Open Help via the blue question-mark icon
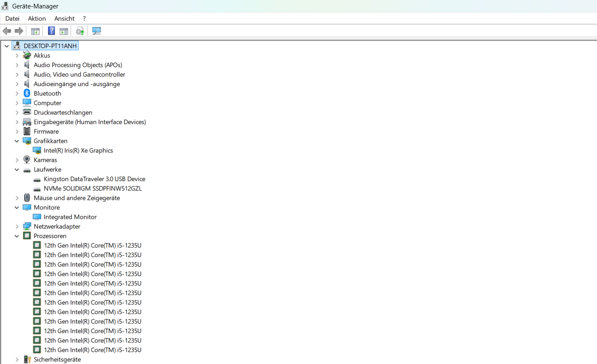Screen dimensions: 597x364 pos(52,31)
